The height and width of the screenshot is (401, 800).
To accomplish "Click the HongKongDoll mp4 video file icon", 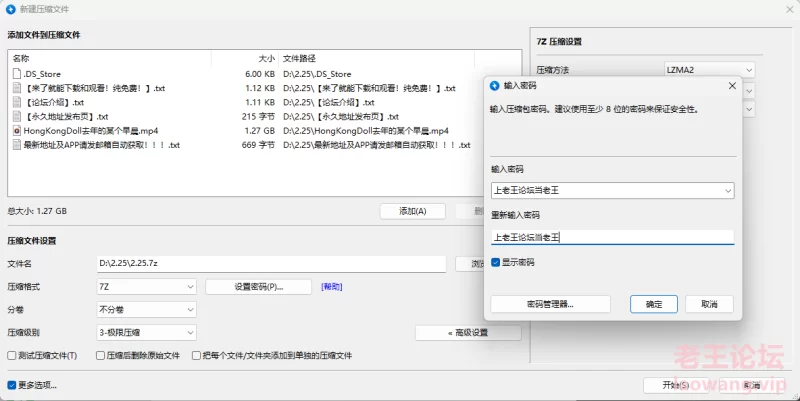I will [x=17, y=130].
